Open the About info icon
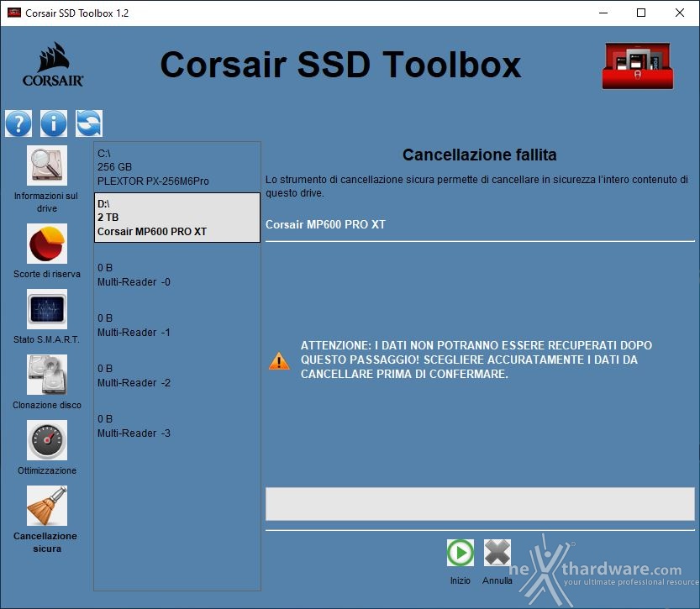 54,123
